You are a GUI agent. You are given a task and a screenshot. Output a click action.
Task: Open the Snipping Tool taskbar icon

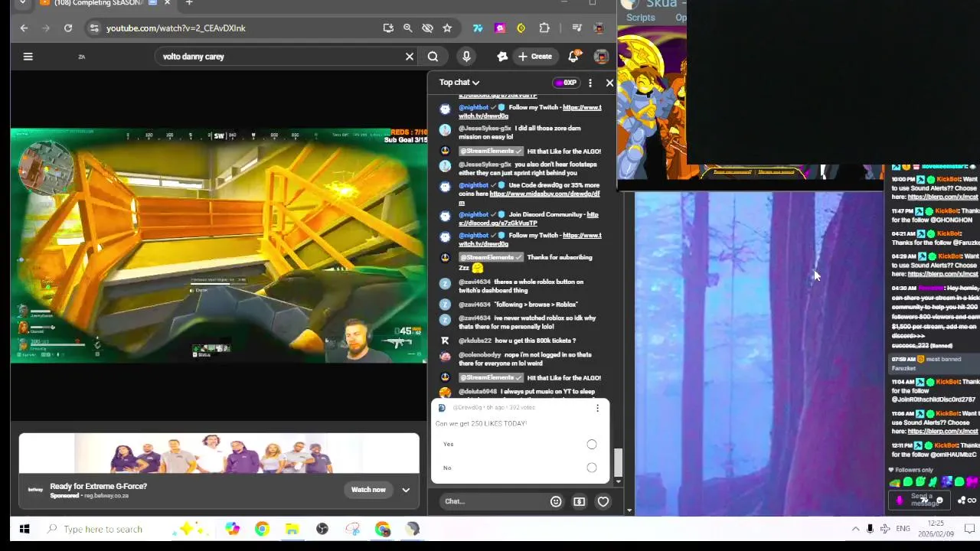(x=352, y=530)
